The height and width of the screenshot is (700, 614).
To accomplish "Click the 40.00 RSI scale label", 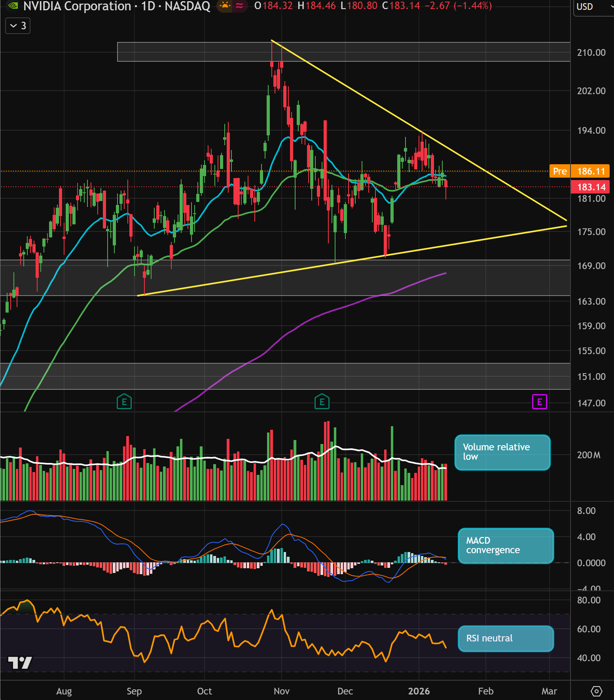I will click(589, 658).
